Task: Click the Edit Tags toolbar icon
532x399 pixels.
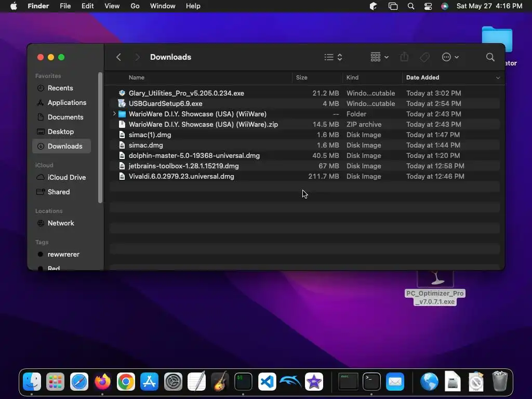Action: tap(424, 57)
